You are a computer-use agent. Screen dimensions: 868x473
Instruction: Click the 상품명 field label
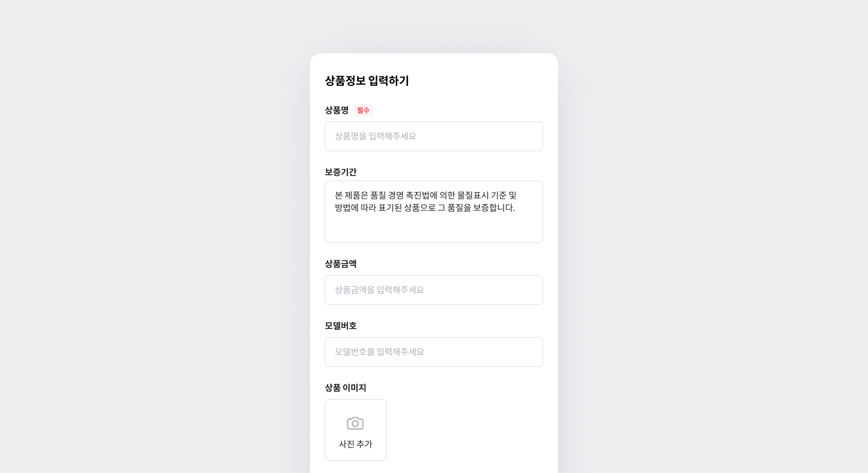(x=336, y=110)
